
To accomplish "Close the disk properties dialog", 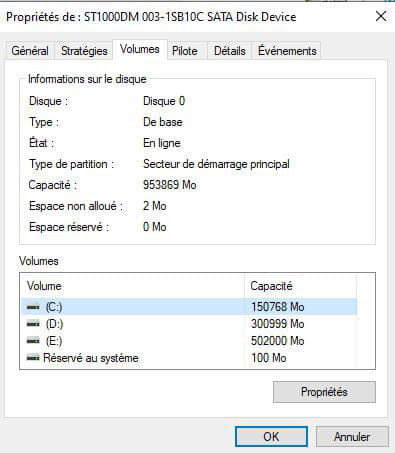I will 381,16.
